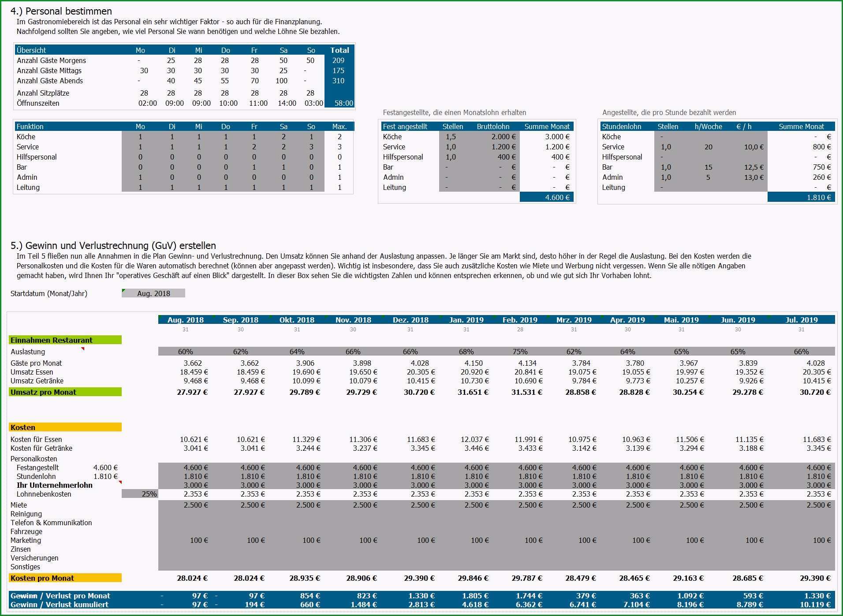
Task: Click the Service h/Woche cell showing 20
Action: [708, 147]
